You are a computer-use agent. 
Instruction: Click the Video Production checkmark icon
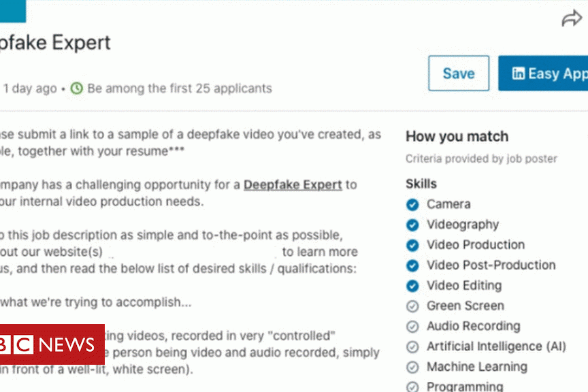tap(412, 245)
